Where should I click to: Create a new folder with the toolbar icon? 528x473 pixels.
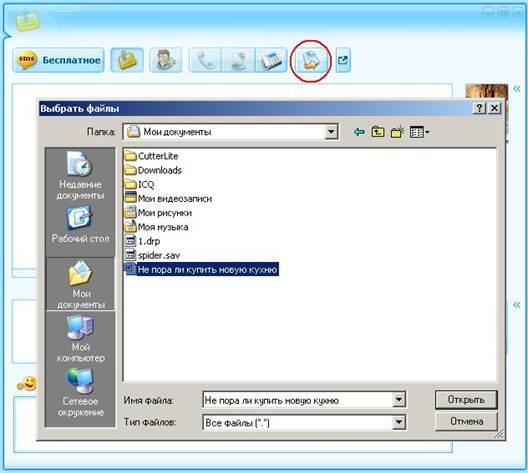397,132
